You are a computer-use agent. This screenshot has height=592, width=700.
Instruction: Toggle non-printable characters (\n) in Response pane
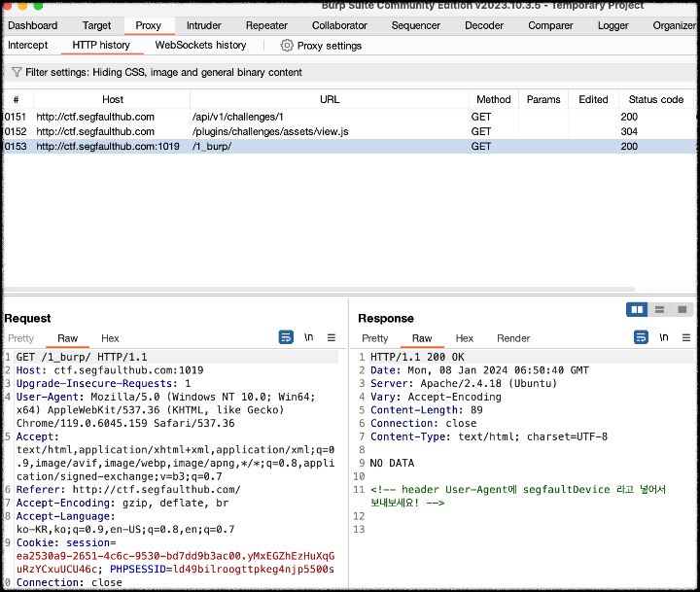[x=664, y=337]
